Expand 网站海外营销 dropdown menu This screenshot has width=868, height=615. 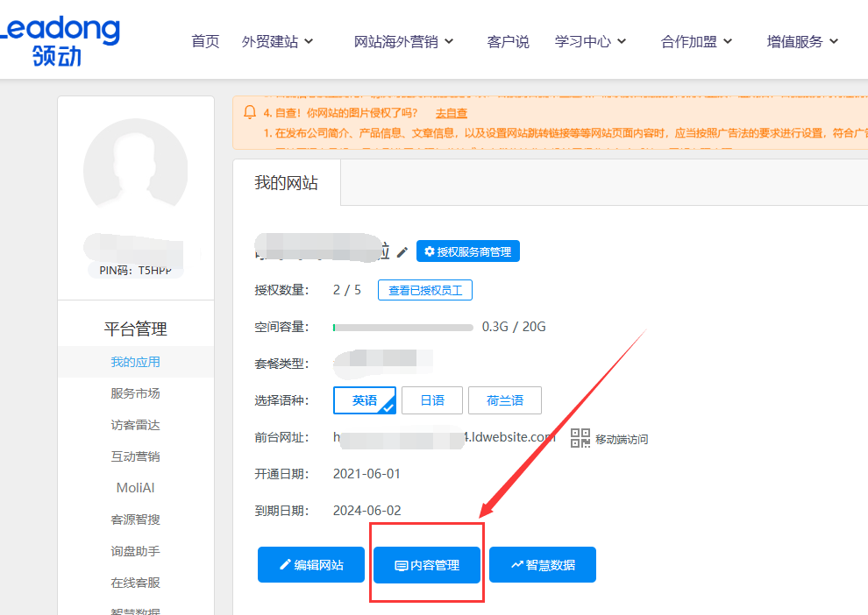tap(403, 41)
